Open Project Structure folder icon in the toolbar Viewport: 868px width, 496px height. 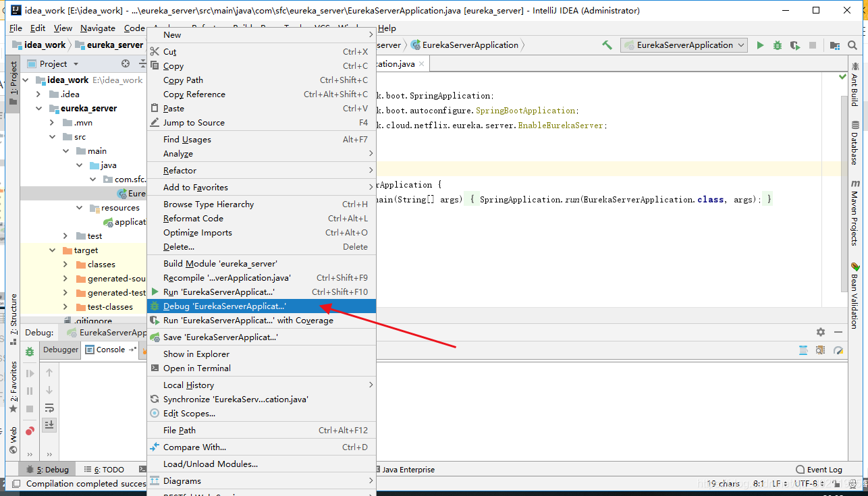[x=835, y=45]
